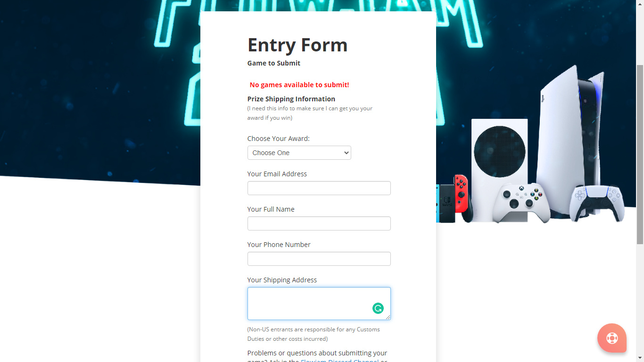Focus the Your Full Name field
The height and width of the screenshot is (362, 644).
click(x=319, y=223)
